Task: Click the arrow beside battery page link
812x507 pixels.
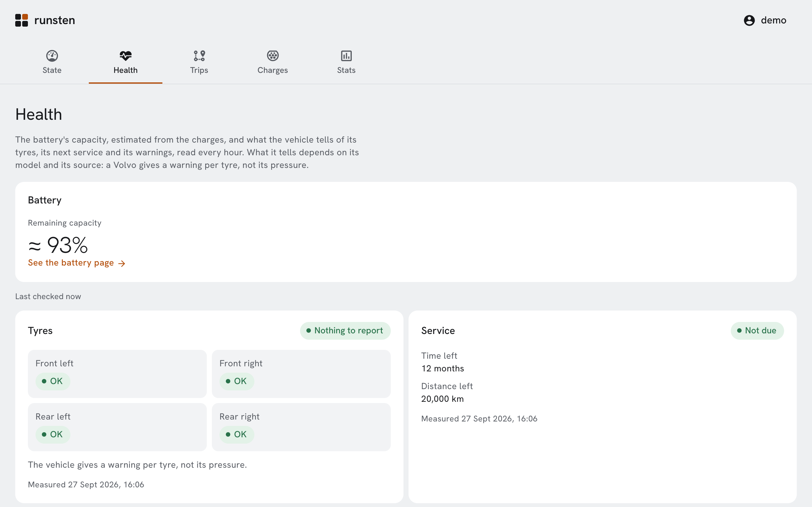Action: [122, 264]
